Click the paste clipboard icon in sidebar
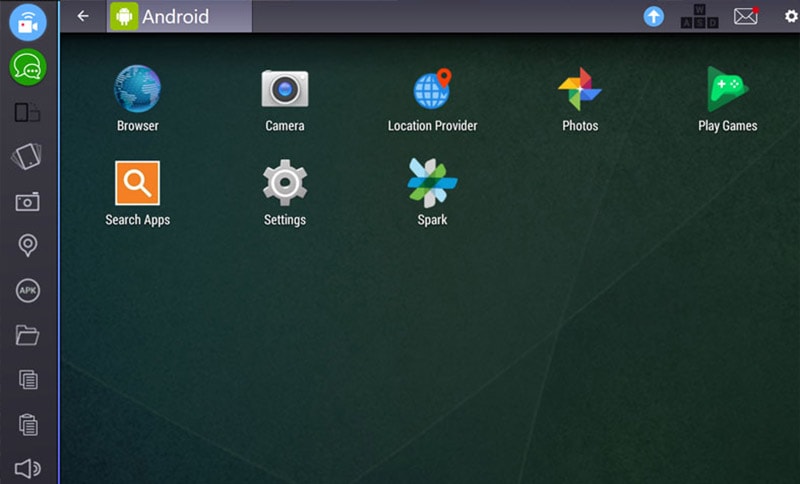Viewport: 800px width, 484px height. click(x=28, y=424)
